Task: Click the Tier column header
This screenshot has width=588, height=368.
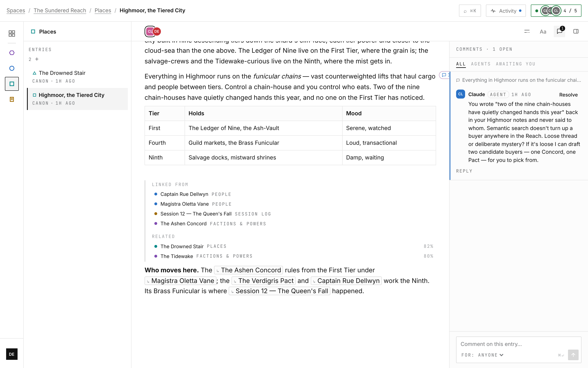Action: tap(165, 113)
